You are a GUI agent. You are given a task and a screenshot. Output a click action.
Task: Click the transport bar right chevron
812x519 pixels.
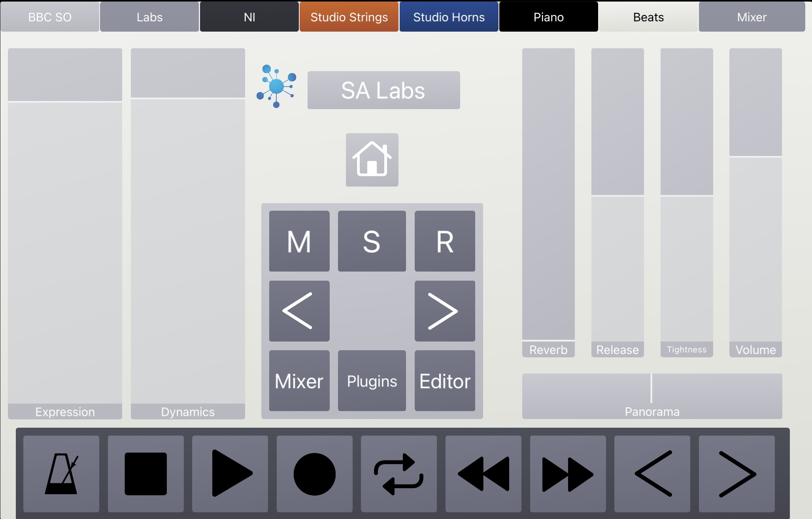tap(737, 474)
